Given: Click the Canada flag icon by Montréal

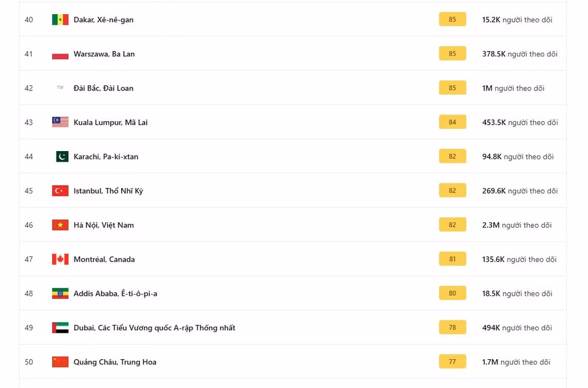Looking at the screenshot, I should point(60,259).
